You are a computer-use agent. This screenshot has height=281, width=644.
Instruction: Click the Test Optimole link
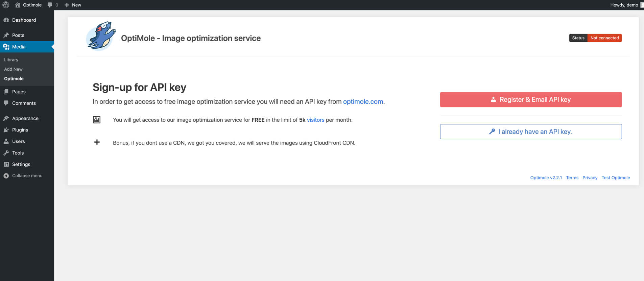(616, 178)
